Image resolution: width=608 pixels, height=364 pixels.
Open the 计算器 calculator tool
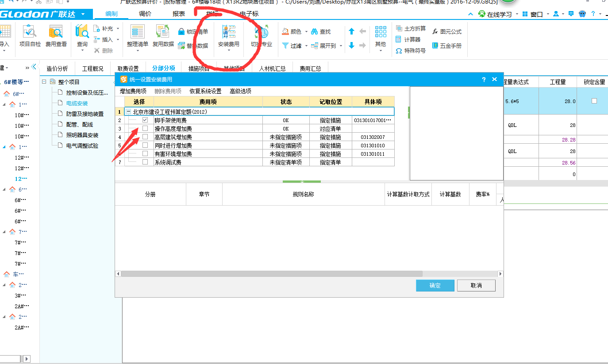[408, 40]
